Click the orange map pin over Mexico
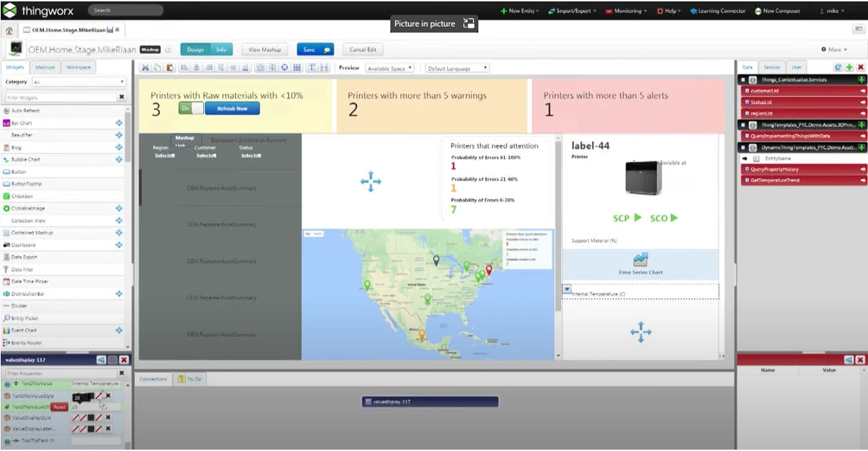 pyautogui.click(x=421, y=334)
